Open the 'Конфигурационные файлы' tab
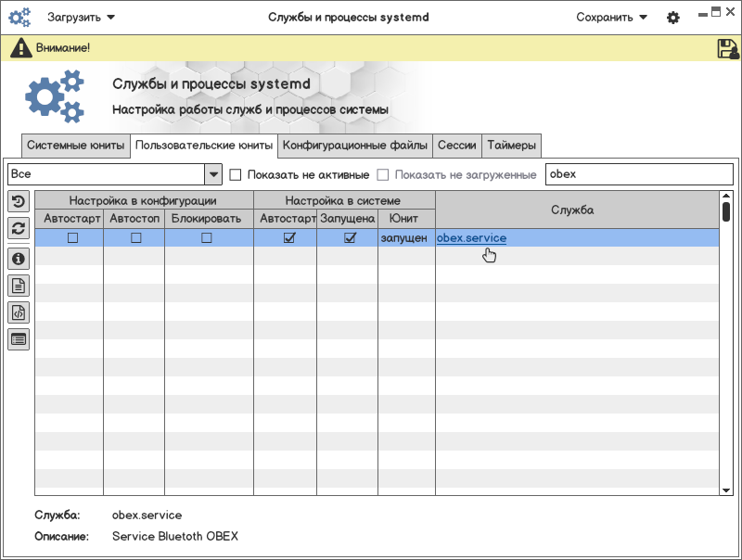 [x=355, y=146]
